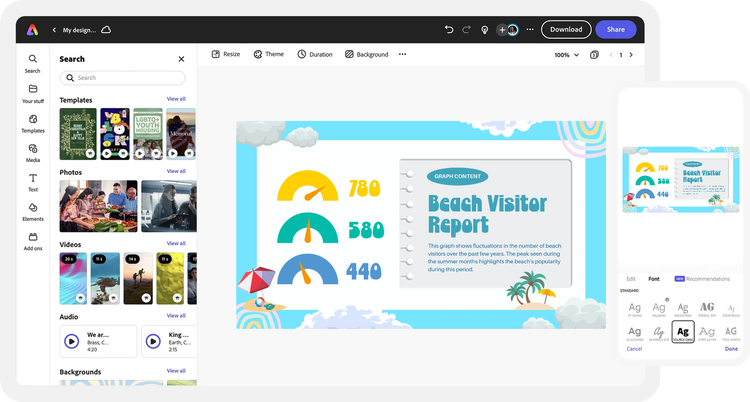The width and height of the screenshot is (750, 402).
Task: Click View all next to Templates
Action: [x=176, y=99]
